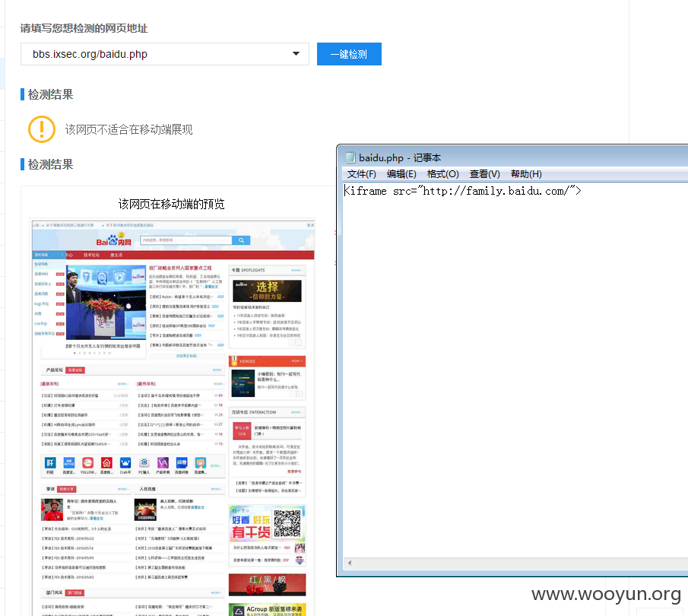Image resolution: width=688 pixels, height=616 pixels.
Task: Click the Notepad document icon in title bar
Action: (x=350, y=157)
